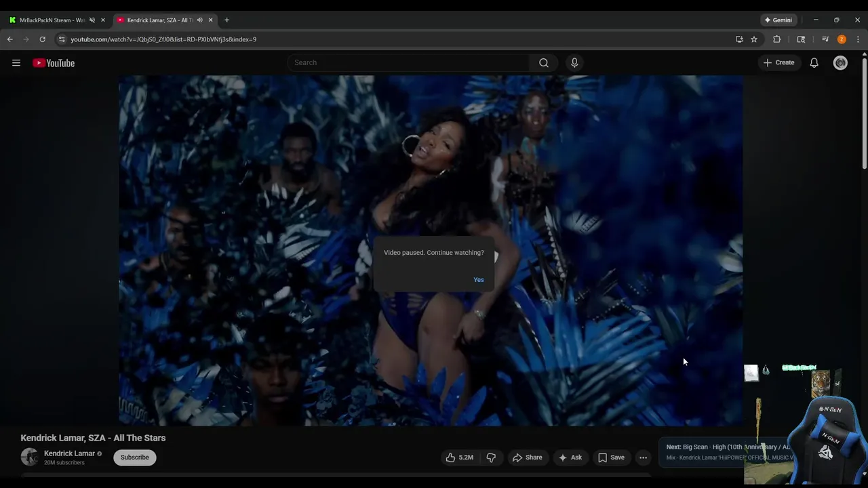Install YouTube app icon in address bar
Screen dimensions: 868x488
(739, 39)
